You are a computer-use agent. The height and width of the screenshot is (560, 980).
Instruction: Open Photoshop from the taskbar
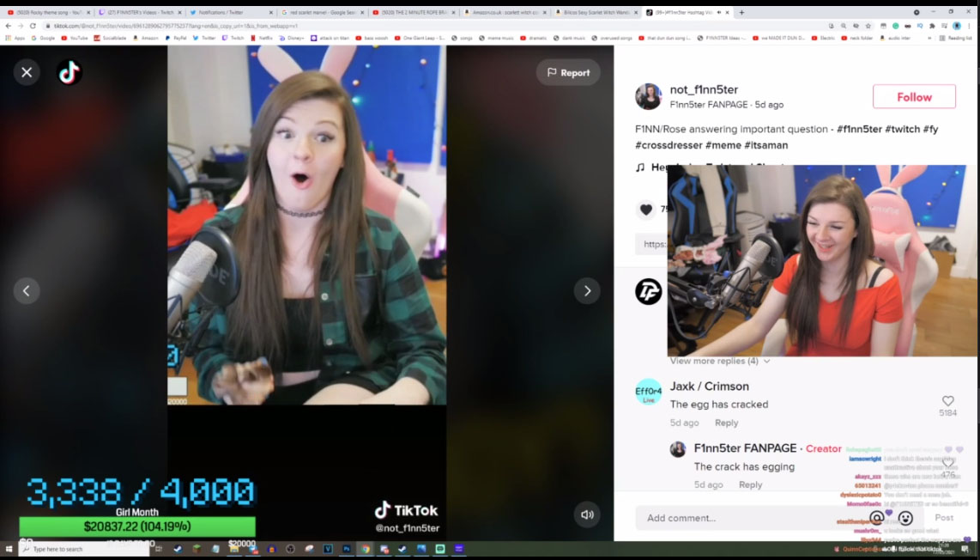(x=346, y=550)
